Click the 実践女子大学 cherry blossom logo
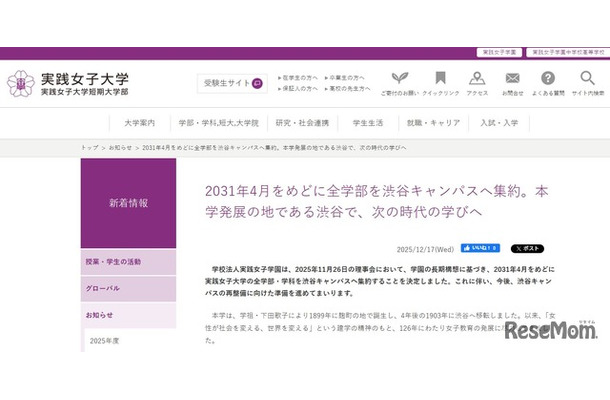Viewport: 610px width, 400px height. [x=21, y=83]
